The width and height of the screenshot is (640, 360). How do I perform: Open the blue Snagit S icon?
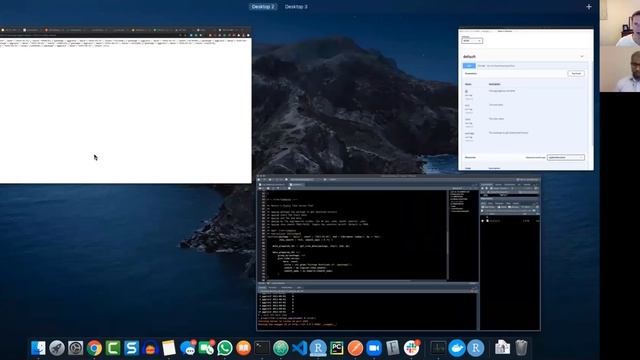tap(131, 348)
